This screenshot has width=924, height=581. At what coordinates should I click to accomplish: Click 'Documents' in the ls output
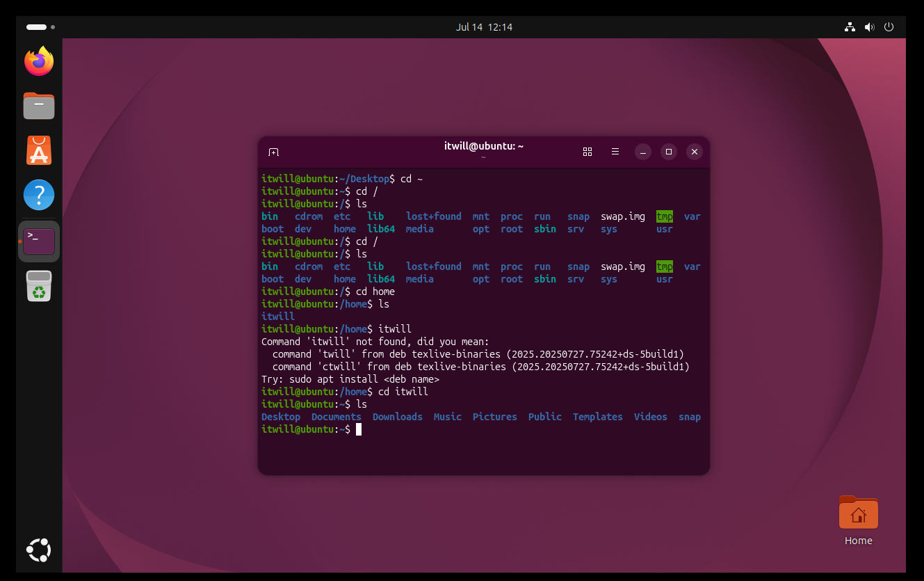pyautogui.click(x=337, y=417)
